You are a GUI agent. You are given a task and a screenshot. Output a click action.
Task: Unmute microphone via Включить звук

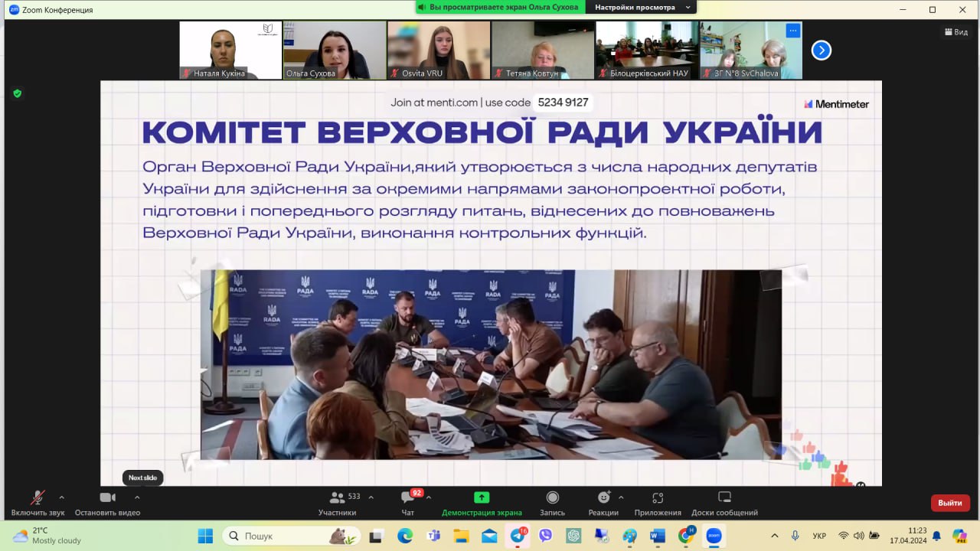[x=38, y=504]
